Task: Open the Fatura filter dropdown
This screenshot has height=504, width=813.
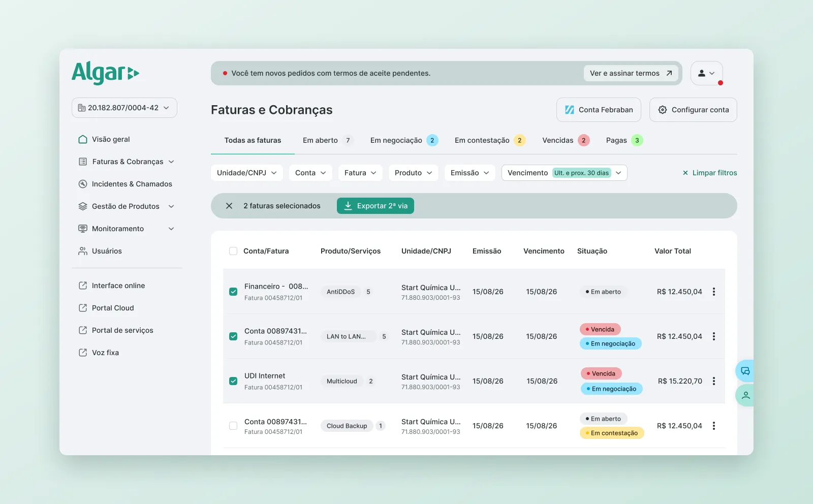Action: click(360, 173)
